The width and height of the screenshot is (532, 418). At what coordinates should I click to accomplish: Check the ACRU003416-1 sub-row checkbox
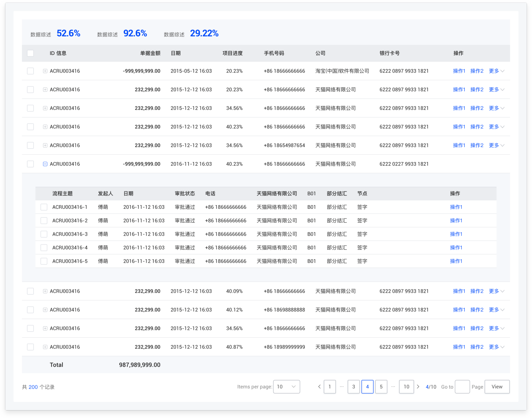(x=44, y=207)
